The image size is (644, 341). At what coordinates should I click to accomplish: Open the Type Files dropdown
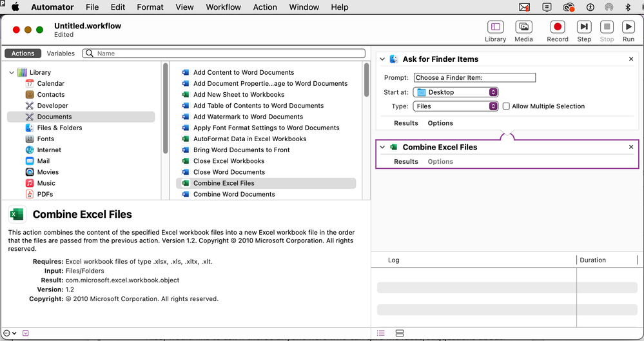coord(456,106)
